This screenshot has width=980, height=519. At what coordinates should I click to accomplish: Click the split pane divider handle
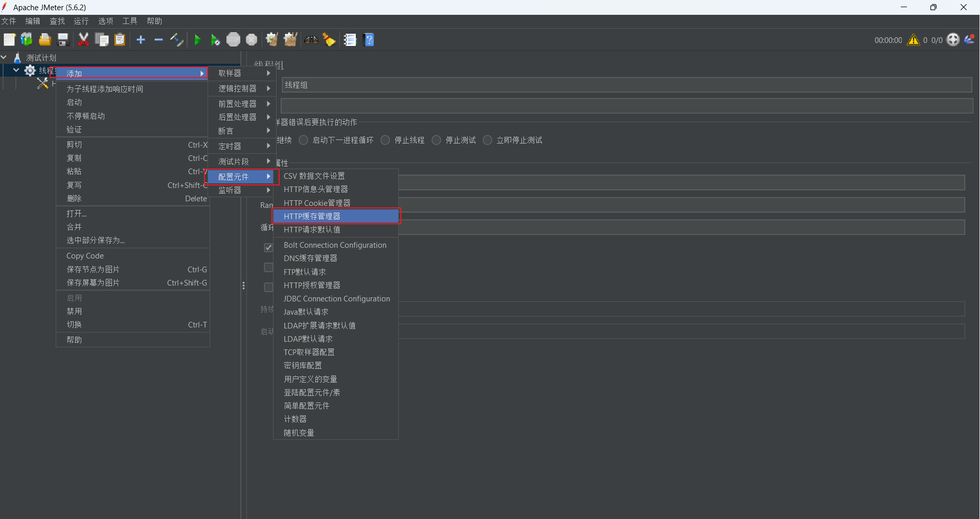click(243, 286)
